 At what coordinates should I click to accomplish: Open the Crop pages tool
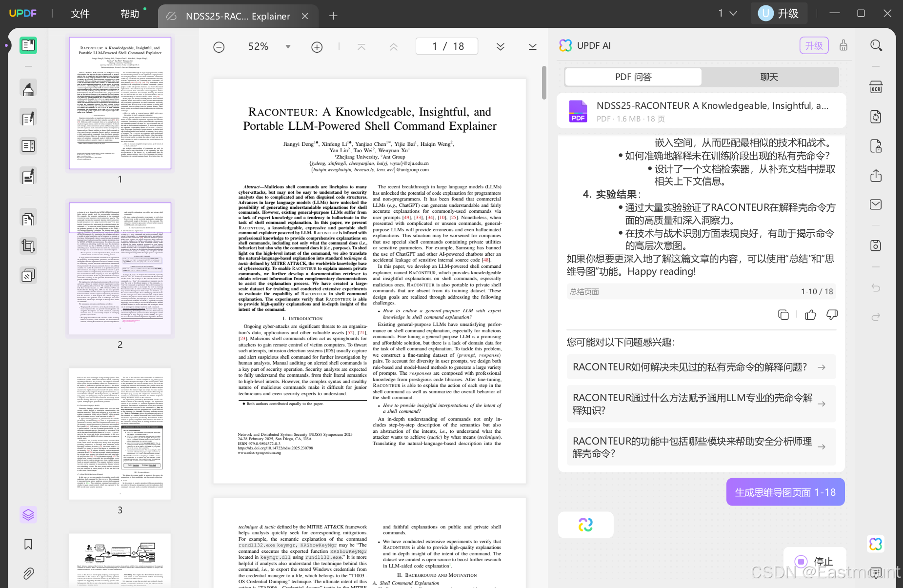pos(28,246)
